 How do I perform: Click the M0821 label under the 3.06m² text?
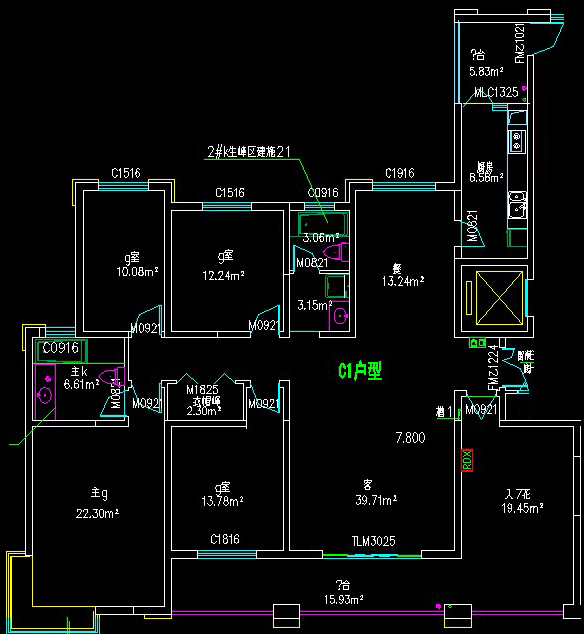[x=312, y=263]
